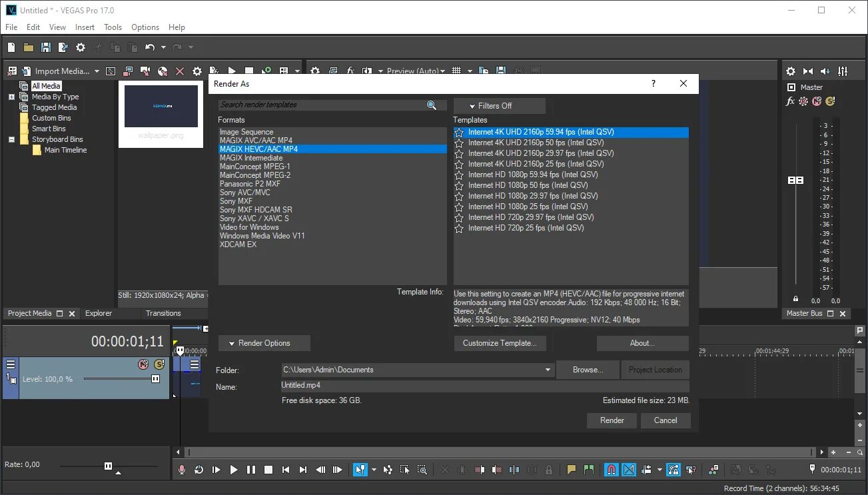The image size is (868, 495).
Task: Collapse Storyboard Bins tree node
Action: pos(11,139)
